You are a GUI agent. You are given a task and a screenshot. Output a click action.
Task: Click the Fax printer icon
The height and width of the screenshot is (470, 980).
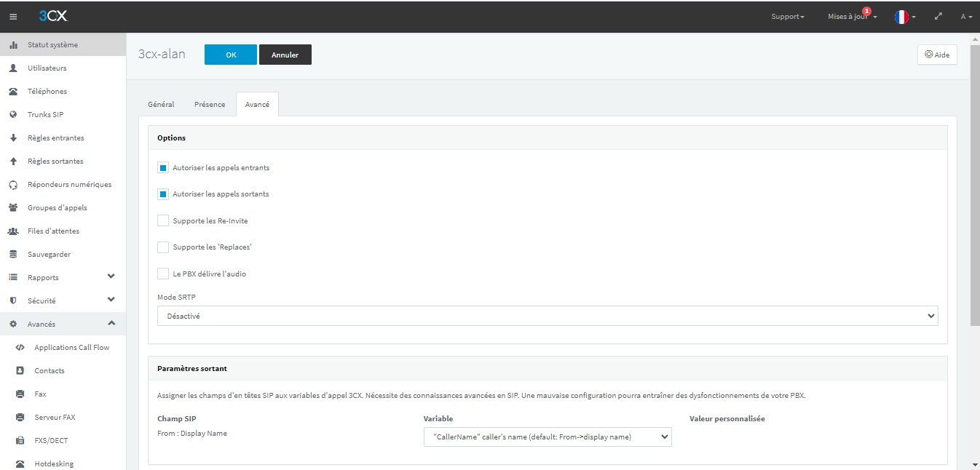tap(20, 394)
